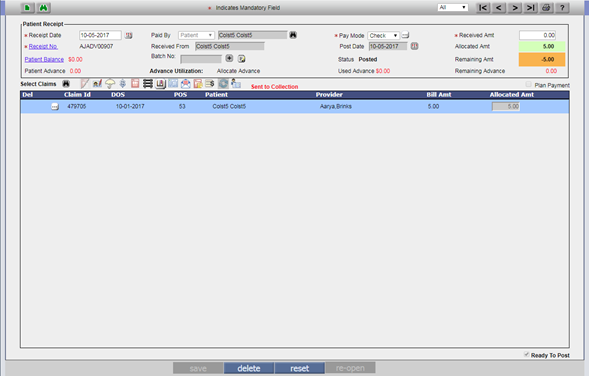
Task: Toggle the Plan Payment checkbox
Action: 529,85
